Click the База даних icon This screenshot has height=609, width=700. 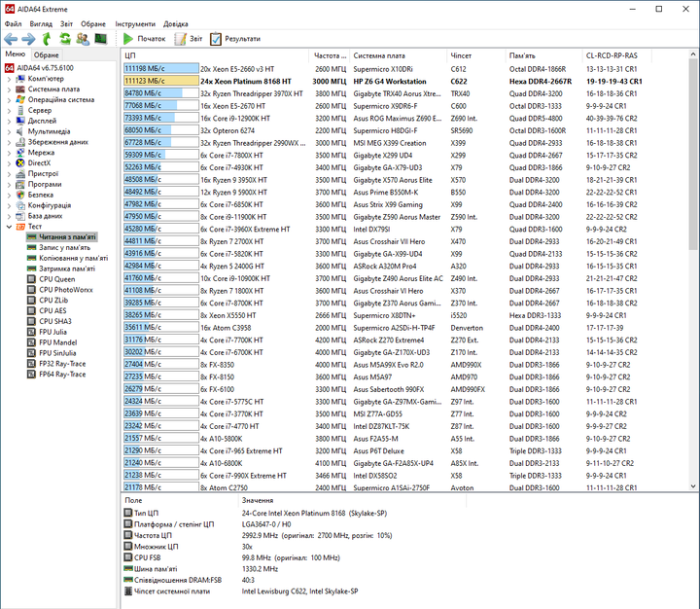point(20,216)
